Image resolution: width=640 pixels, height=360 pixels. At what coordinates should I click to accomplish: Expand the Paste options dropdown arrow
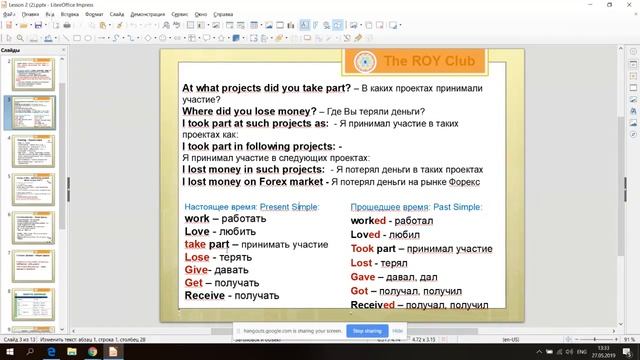(110, 25)
